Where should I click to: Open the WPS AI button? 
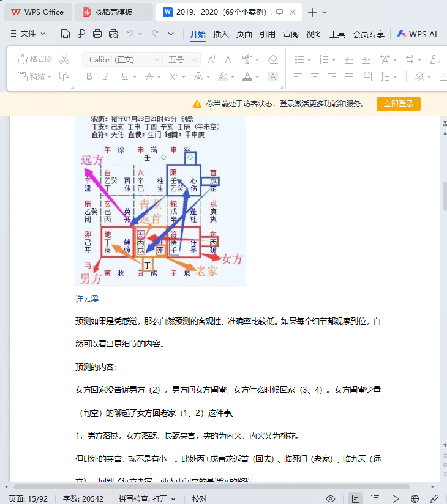[417, 34]
